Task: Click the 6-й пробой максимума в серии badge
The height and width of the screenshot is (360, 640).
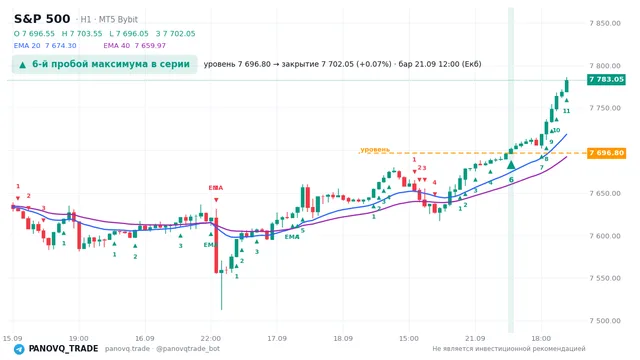Action: click(x=104, y=64)
